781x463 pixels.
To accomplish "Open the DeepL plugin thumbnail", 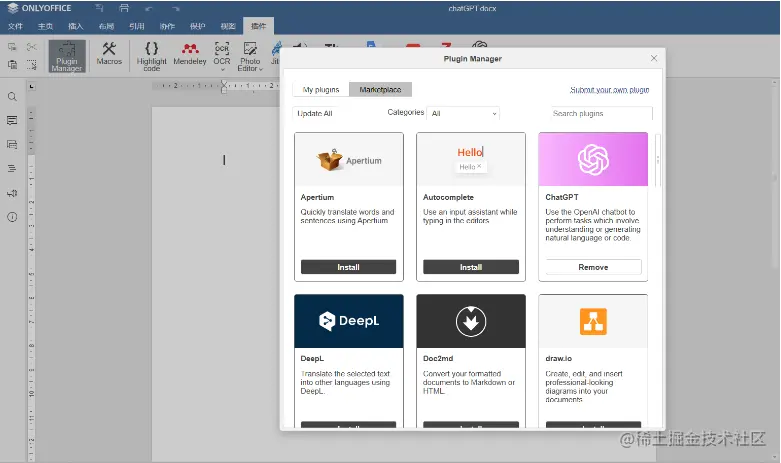I will pyautogui.click(x=349, y=321).
